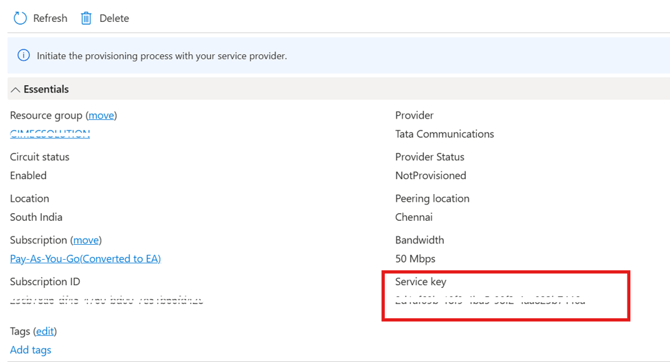The height and width of the screenshot is (362, 670).
Task: Click the Add tags link
Action: [31, 350]
